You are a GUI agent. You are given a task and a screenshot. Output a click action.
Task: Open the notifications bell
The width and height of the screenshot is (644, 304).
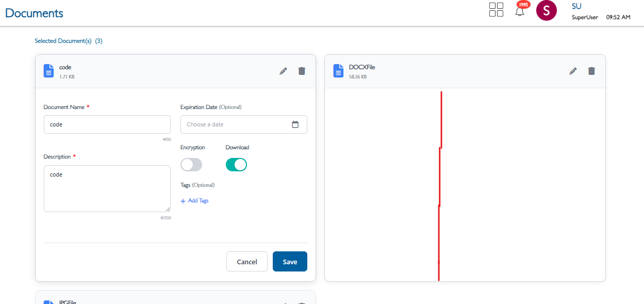tap(520, 11)
